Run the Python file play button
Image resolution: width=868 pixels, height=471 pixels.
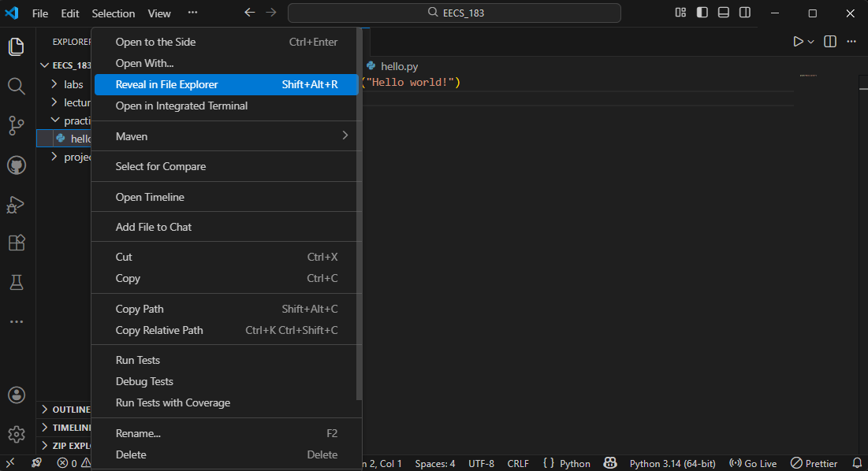[x=798, y=42]
